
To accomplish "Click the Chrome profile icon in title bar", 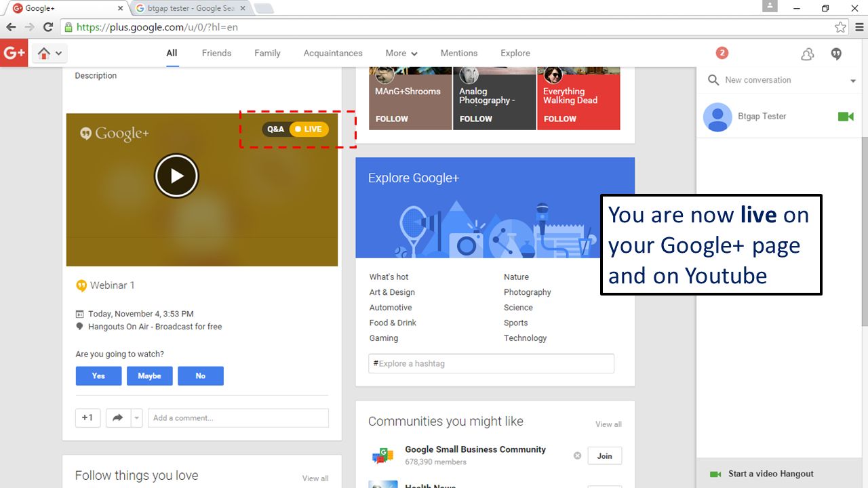I will [x=769, y=6].
